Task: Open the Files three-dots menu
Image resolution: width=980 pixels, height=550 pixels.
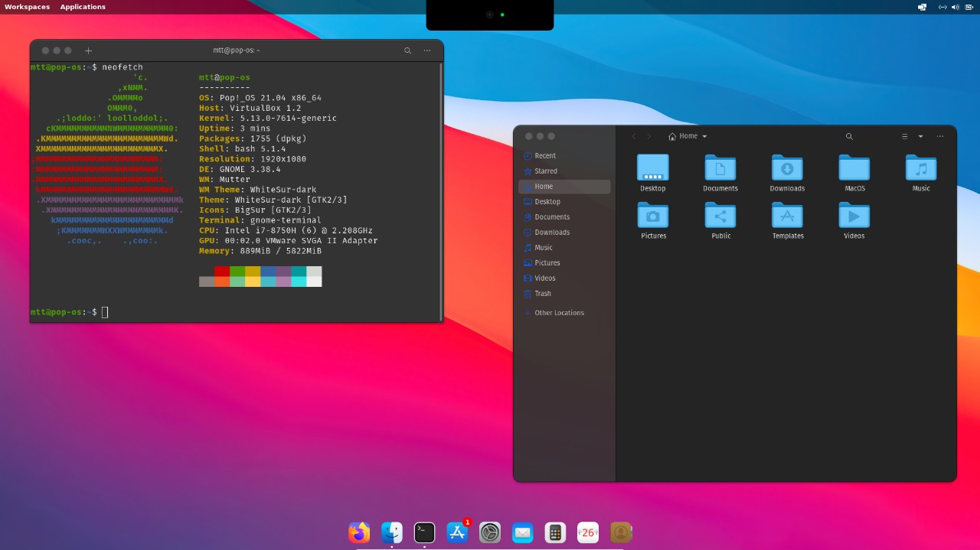Action: [x=940, y=136]
